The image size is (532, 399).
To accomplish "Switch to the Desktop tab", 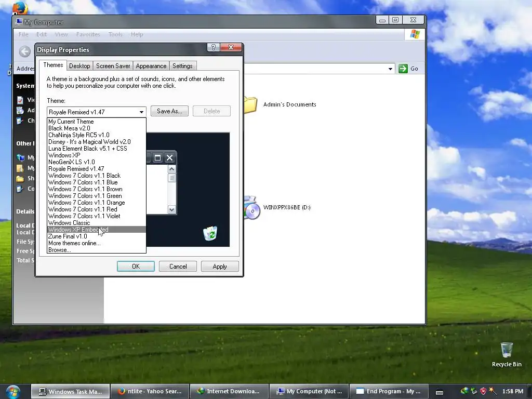I will click(x=79, y=66).
